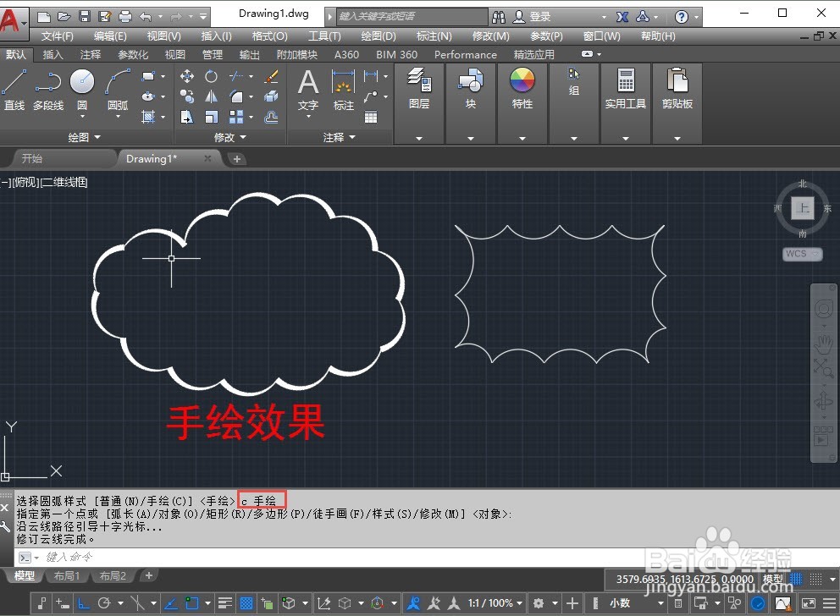
Task: Click the Offset tool icon
Action: click(x=272, y=117)
